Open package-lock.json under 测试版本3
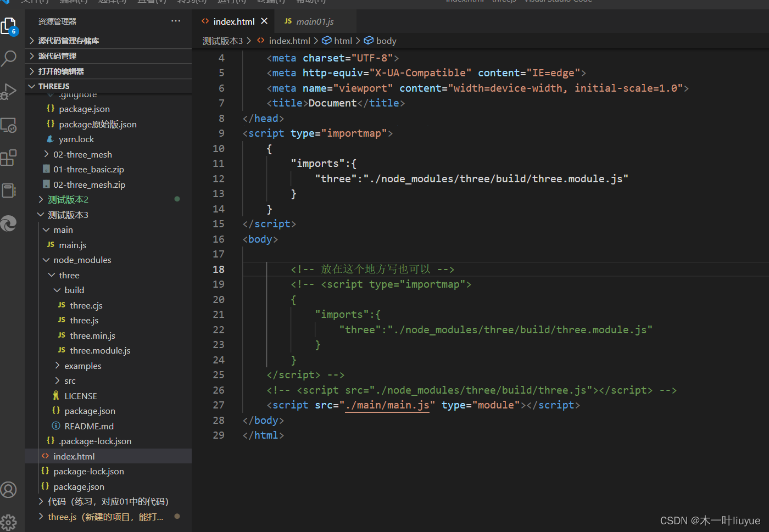Image resolution: width=769 pixels, height=532 pixels. (108, 471)
